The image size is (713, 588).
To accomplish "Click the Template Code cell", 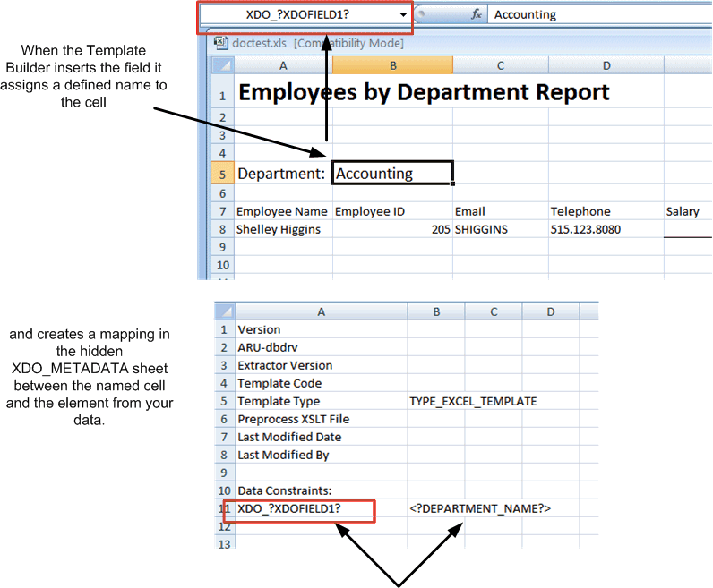I will pyautogui.click(x=322, y=383).
